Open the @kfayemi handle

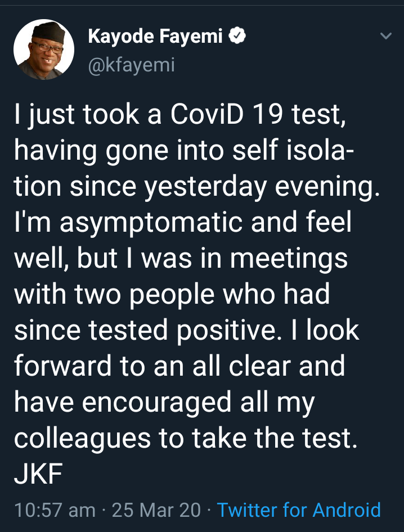pyautogui.click(x=132, y=65)
